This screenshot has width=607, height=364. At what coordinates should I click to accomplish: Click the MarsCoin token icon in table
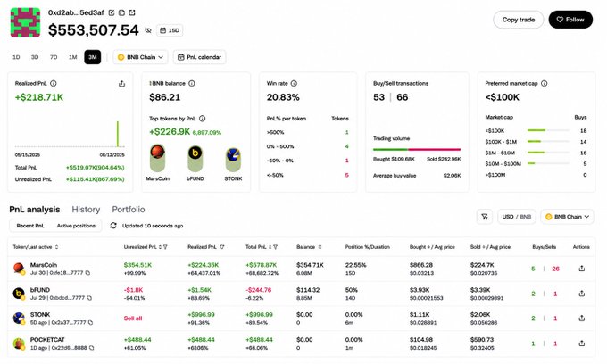pos(19,268)
